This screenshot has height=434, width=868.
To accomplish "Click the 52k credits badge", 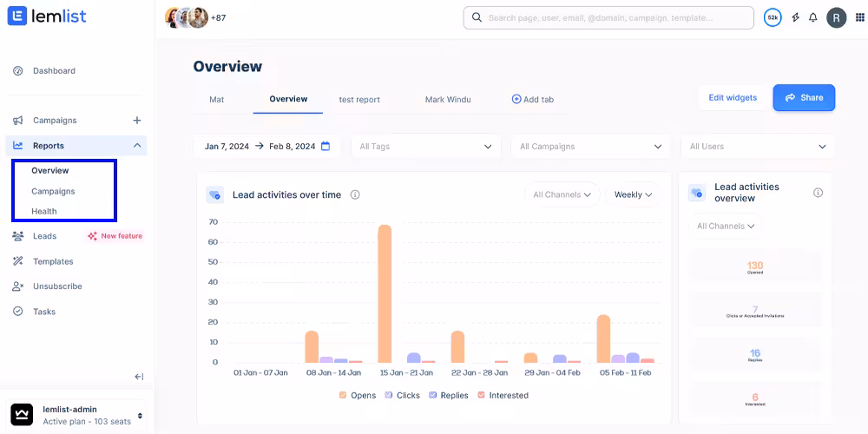I will [x=773, y=17].
